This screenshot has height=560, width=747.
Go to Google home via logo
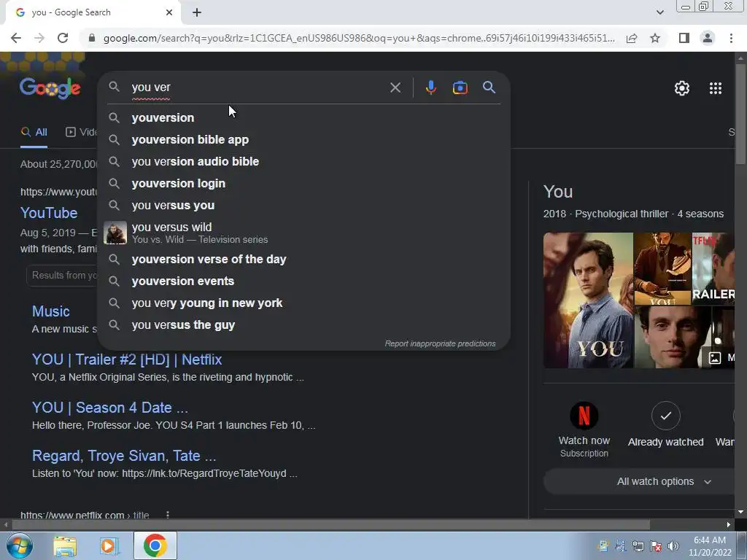[50, 87]
